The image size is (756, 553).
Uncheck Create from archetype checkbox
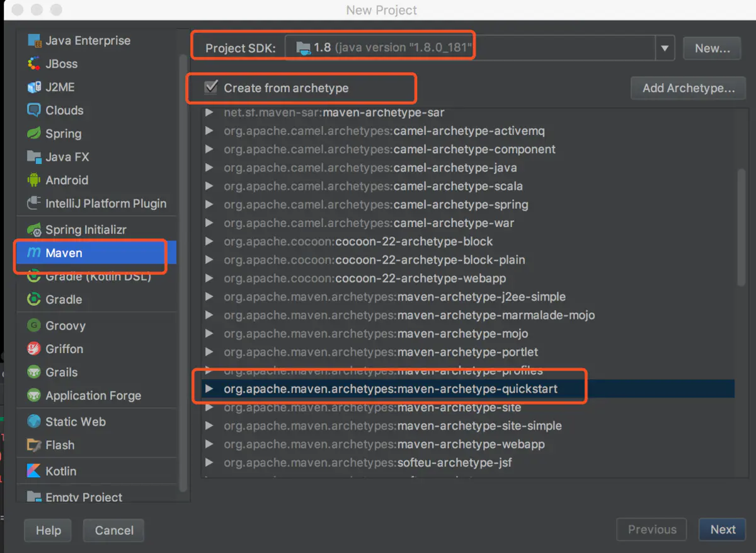(212, 88)
